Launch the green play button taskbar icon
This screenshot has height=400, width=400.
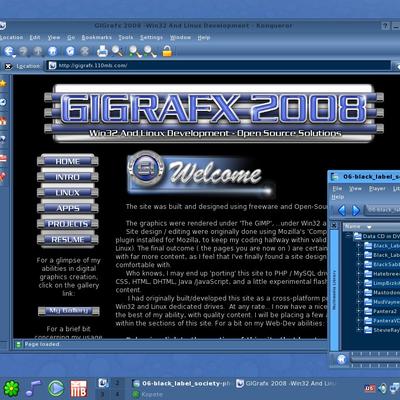point(56,388)
